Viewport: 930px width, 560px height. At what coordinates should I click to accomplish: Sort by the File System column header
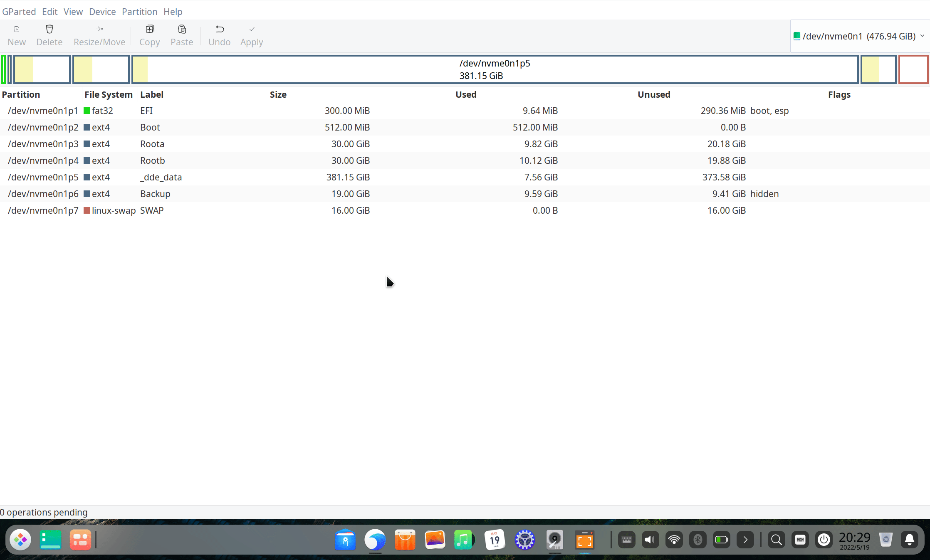point(108,94)
